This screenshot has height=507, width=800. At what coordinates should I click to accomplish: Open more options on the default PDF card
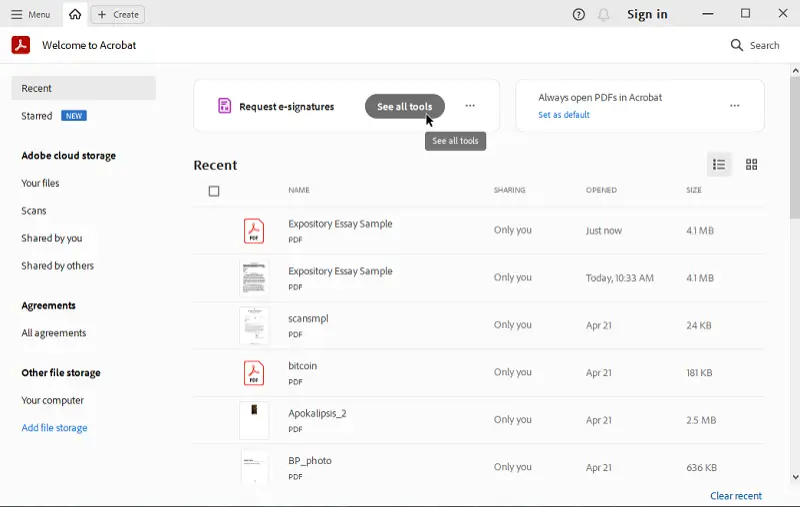point(734,106)
